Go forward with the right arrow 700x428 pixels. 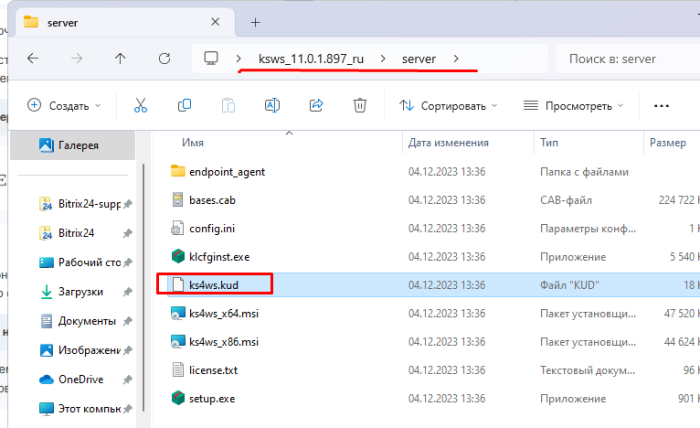coord(76,58)
